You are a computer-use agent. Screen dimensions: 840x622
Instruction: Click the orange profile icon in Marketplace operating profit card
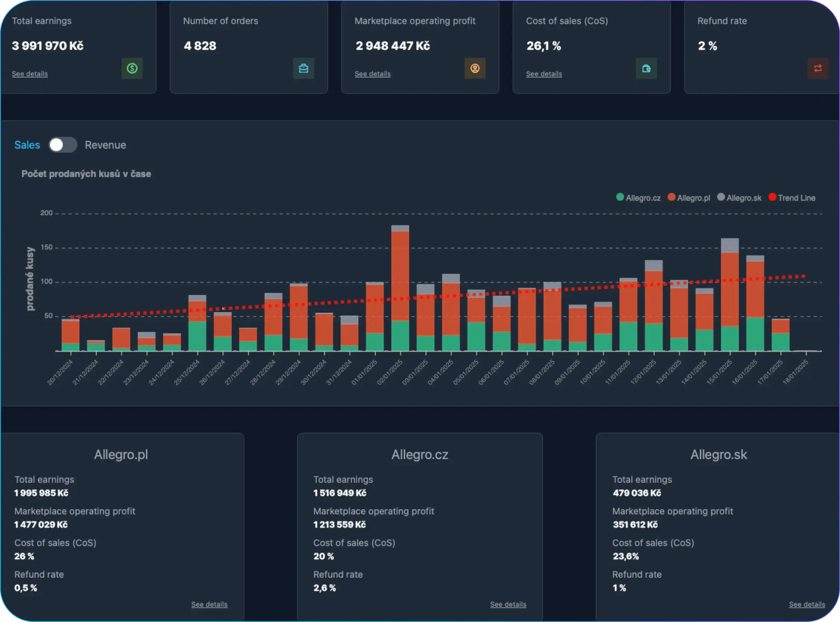pos(475,68)
